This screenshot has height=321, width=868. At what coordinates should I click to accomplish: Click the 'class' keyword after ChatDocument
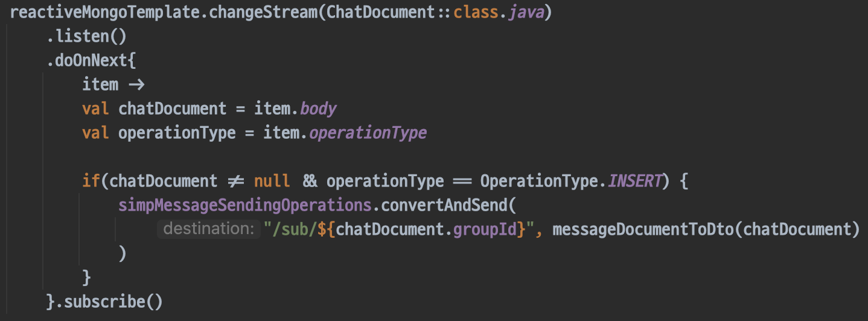476,13
